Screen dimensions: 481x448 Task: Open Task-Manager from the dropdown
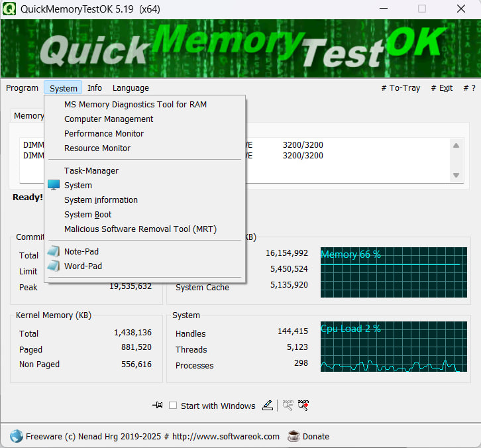coord(145,170)
